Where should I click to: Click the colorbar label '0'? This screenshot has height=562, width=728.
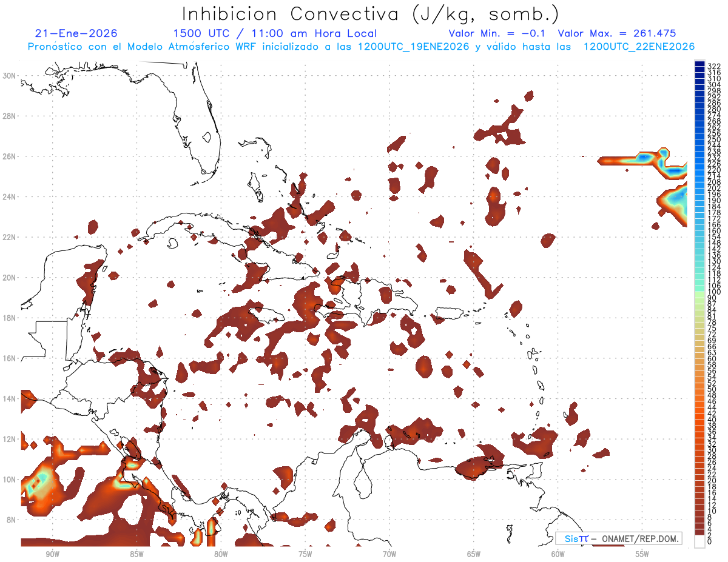(710, 542)
